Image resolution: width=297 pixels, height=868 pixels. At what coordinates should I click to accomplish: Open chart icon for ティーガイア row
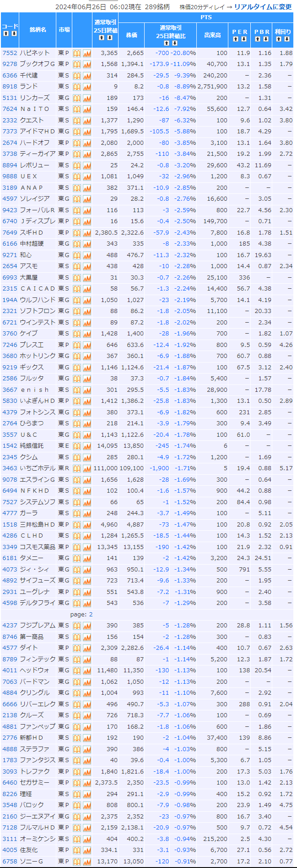87,154
